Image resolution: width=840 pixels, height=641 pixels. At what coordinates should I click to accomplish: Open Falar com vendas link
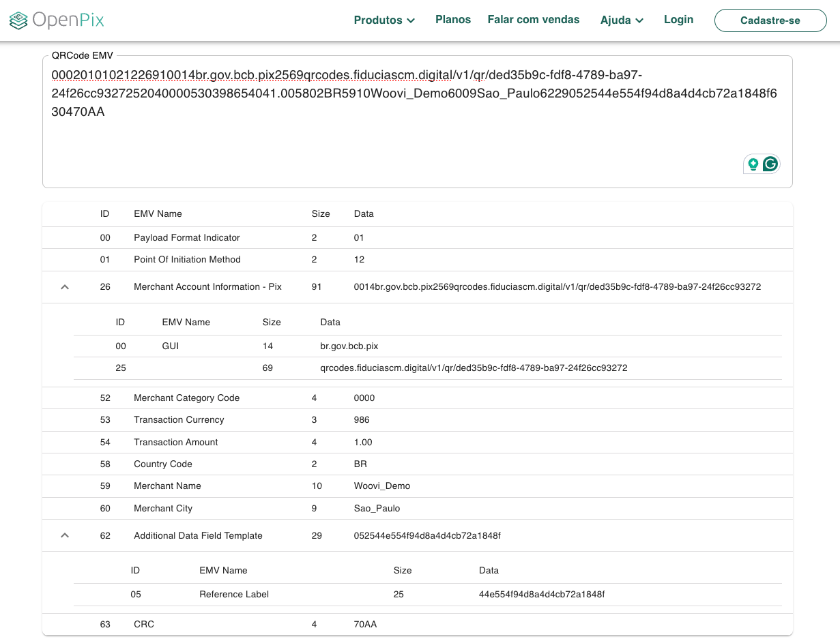click(x=534, y=20)
